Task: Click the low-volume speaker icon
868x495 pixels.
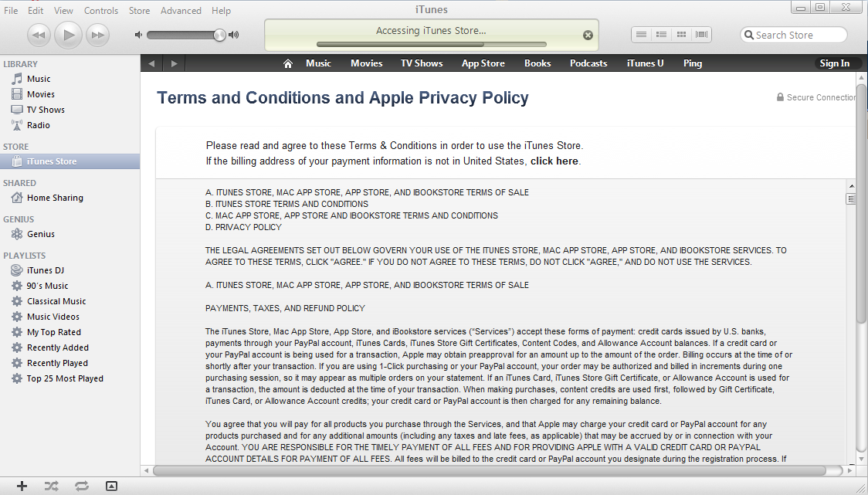Action: 138,35
